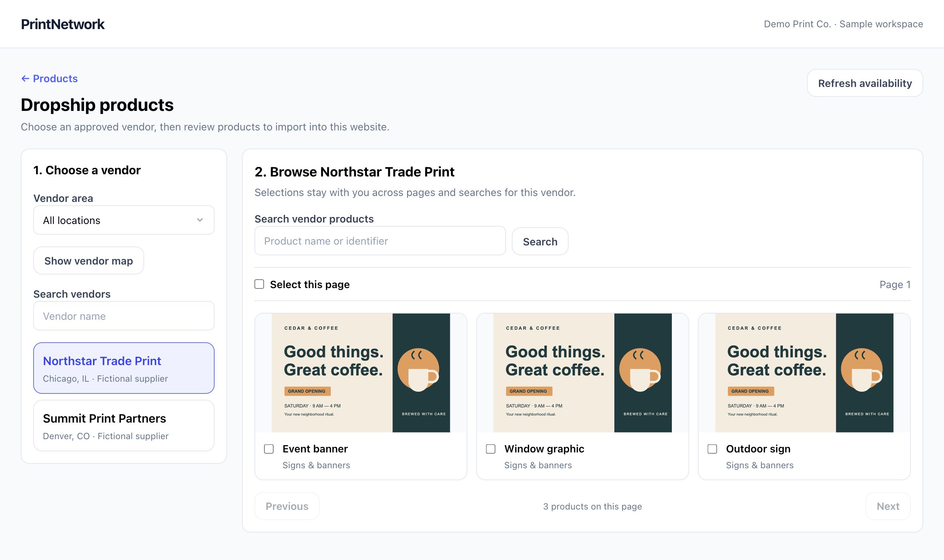The height and width of the screenshot is (560, 944).
Task: Focus the Product name or identifier field
Action: click(x=380, y=241)
